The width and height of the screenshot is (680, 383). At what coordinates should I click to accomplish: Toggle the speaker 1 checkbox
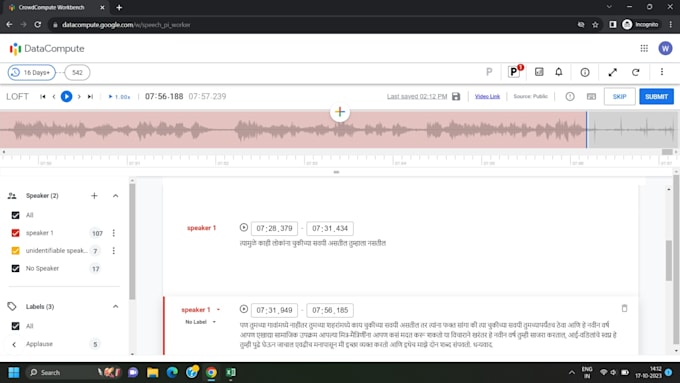pyautogui.click(x=16, y=233)
